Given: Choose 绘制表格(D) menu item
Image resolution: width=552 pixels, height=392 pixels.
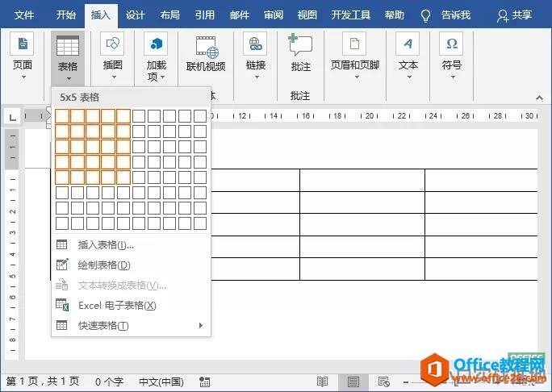Looking at the screenshot, I should click(131, 265).
